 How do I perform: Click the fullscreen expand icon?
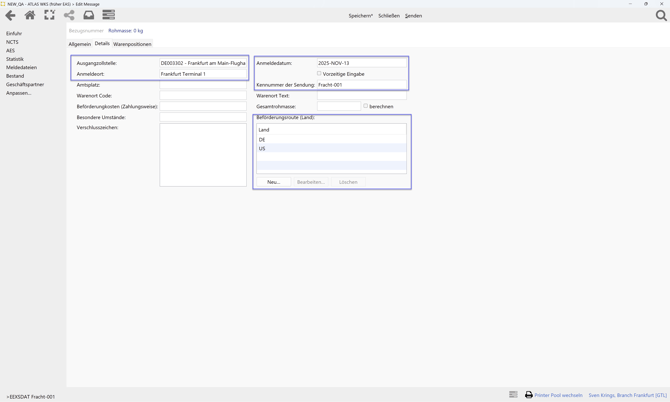click(x=49, y=15)
